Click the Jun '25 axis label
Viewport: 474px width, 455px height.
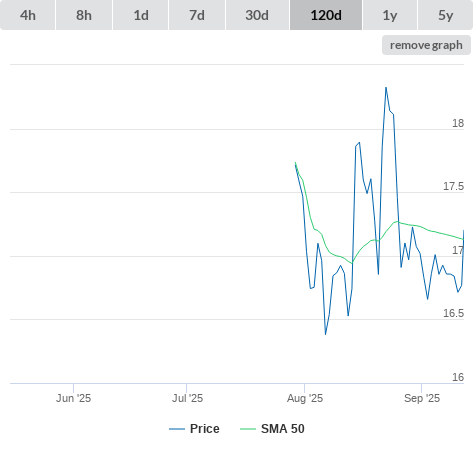tap(73, 398)
